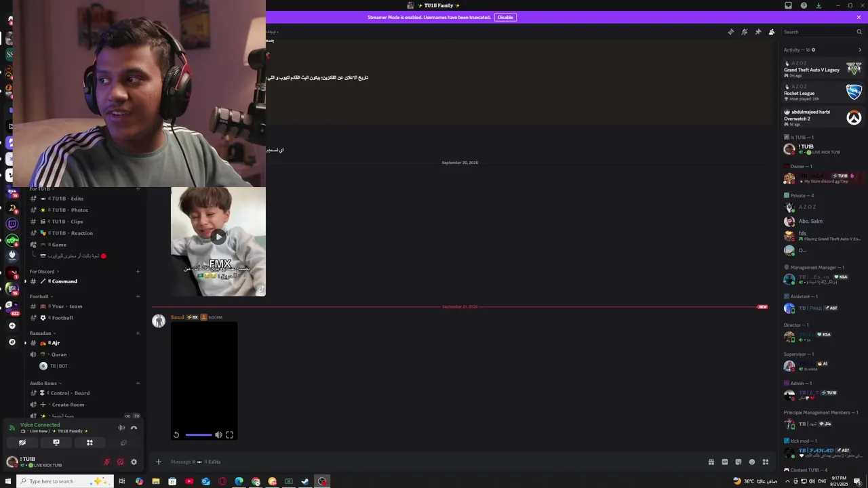Open the apps icon in message bar
The image size is (868, 488).
(x=766, y=462)
